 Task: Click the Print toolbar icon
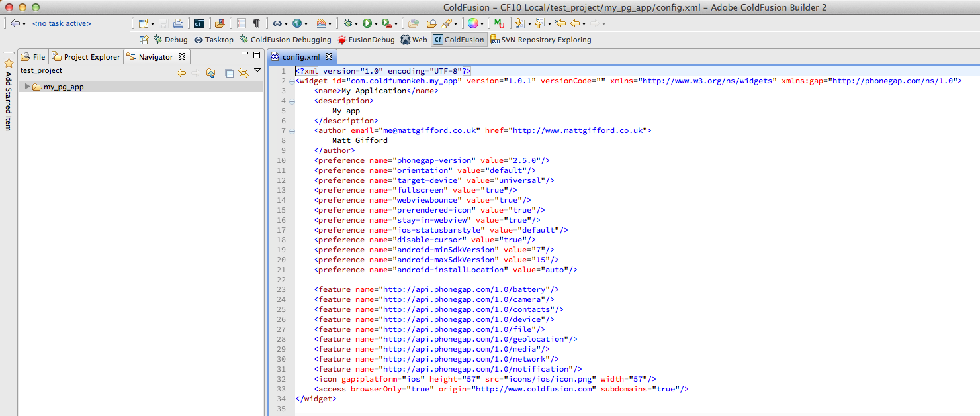point(179,23)
